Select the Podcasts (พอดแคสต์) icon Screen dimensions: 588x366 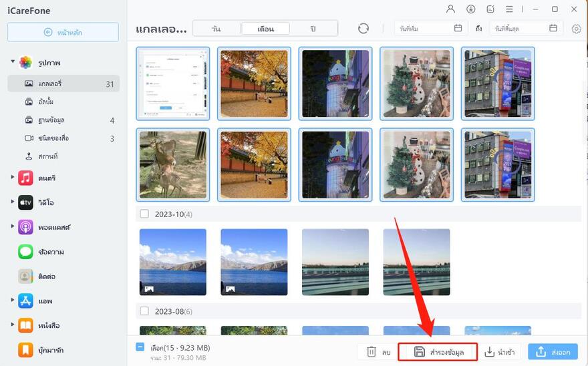[25, 227]
